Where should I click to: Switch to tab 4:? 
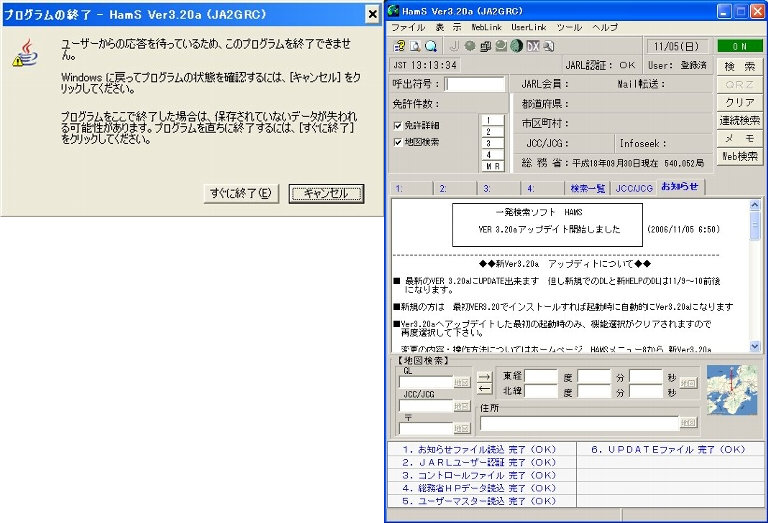(542, 189)
